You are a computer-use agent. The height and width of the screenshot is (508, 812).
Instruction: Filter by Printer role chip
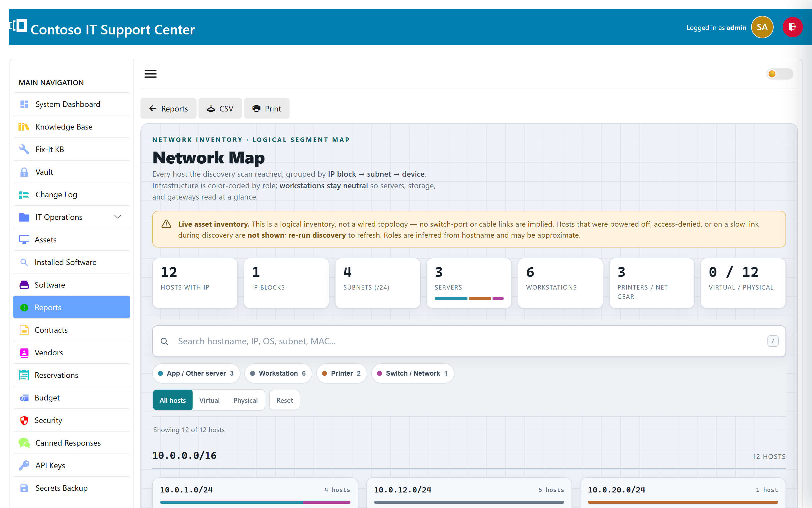point(342,373)
